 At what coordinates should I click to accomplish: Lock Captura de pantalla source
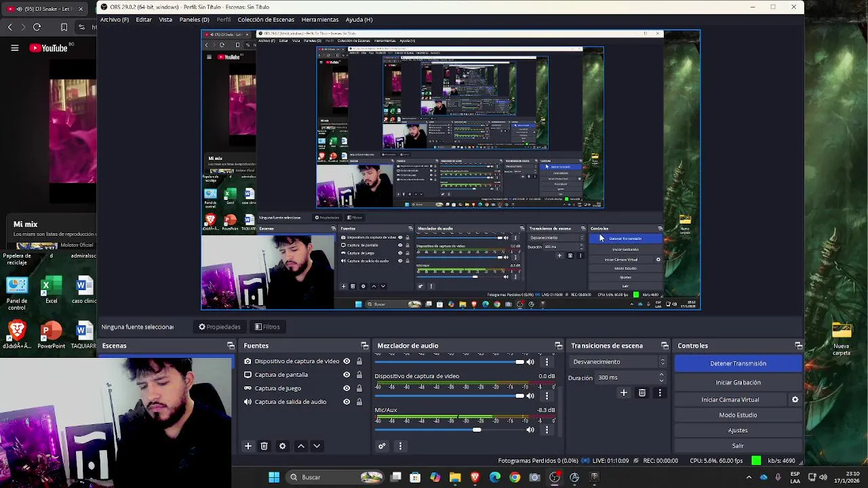359,375
